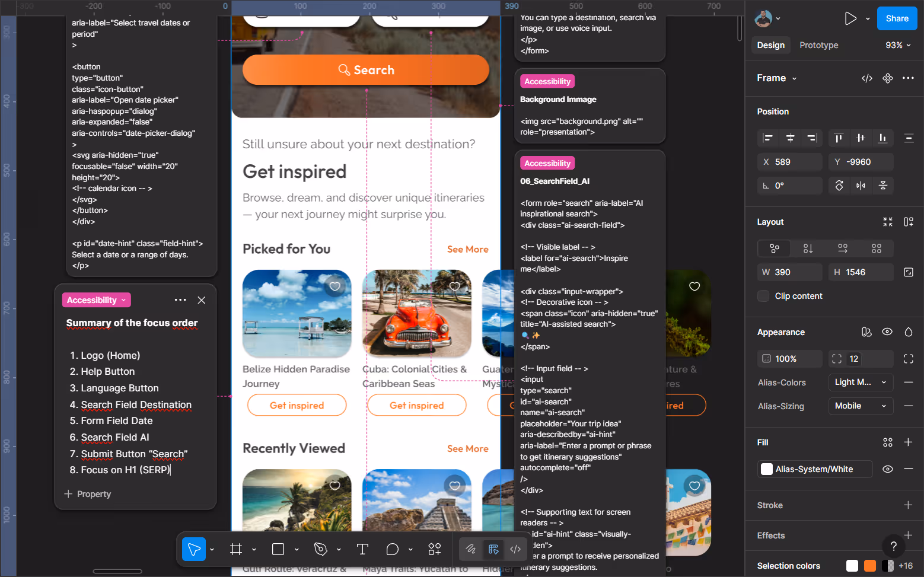
Task: Edit the opacity field 100%
Action: tap(790, 359)
